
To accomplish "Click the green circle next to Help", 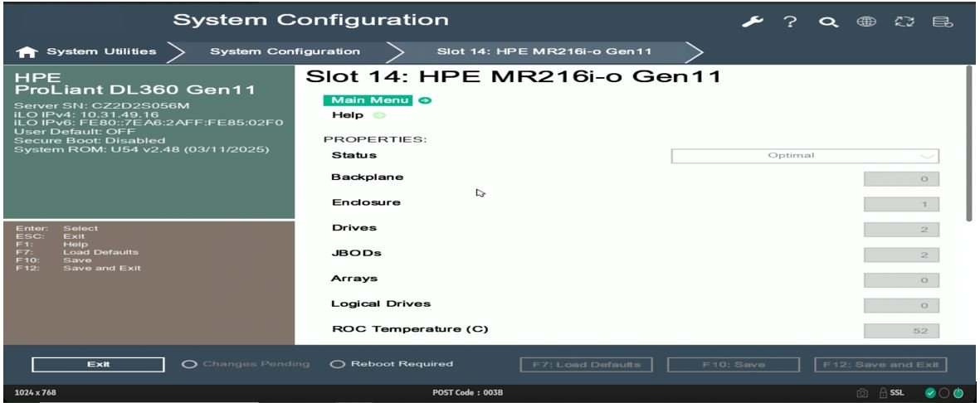I will pyautogui.click(x=379, y=115).
